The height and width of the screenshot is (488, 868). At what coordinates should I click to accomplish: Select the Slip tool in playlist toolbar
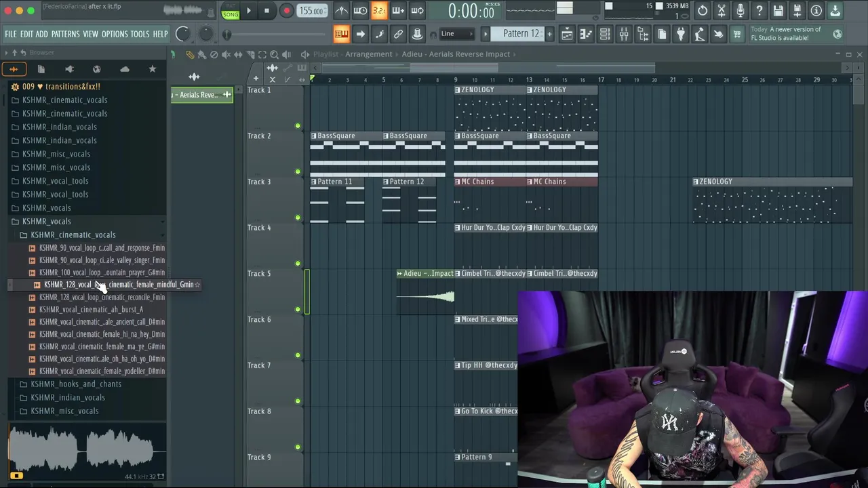[238, 55]
